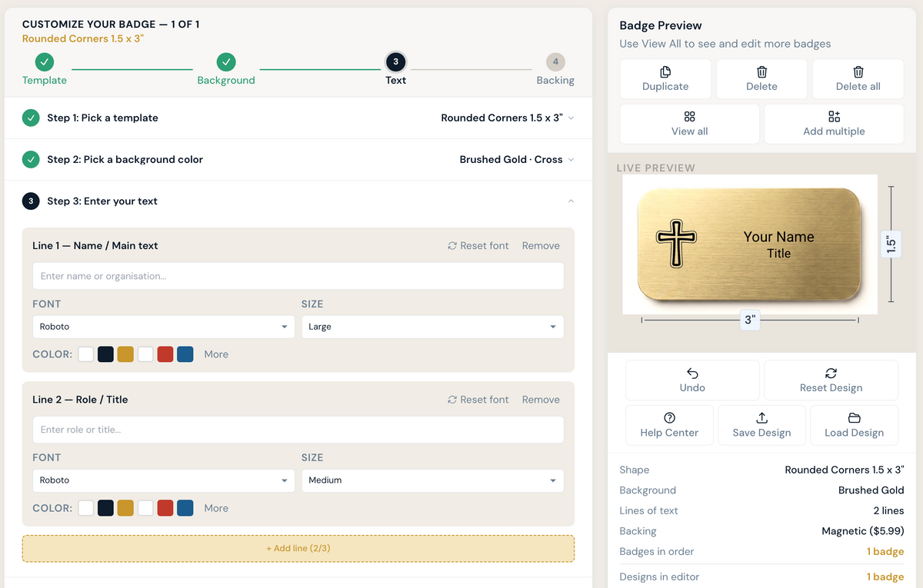Pick the dark navy color for Line 2
Screen dimensions: 923x588
105,508
